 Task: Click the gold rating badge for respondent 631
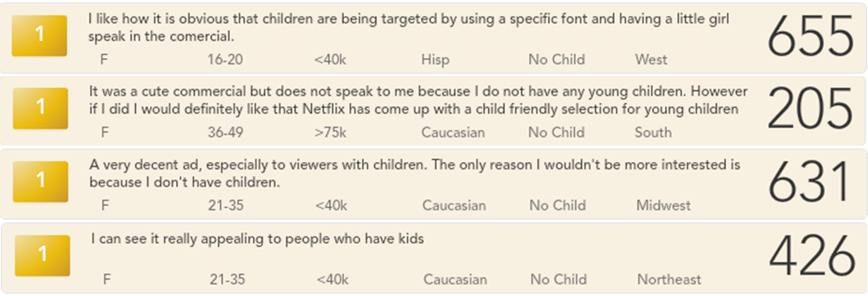[x=40, y=182]
